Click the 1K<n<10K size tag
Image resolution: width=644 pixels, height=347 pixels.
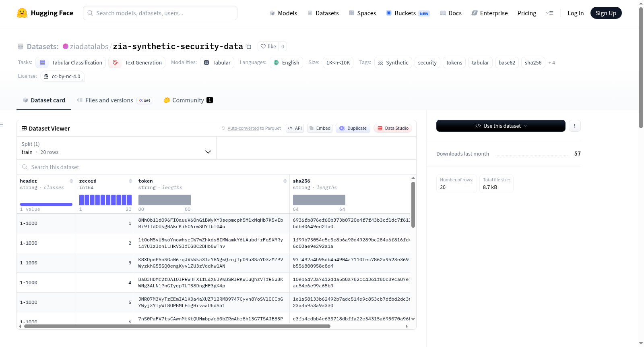tap(338, 62)
